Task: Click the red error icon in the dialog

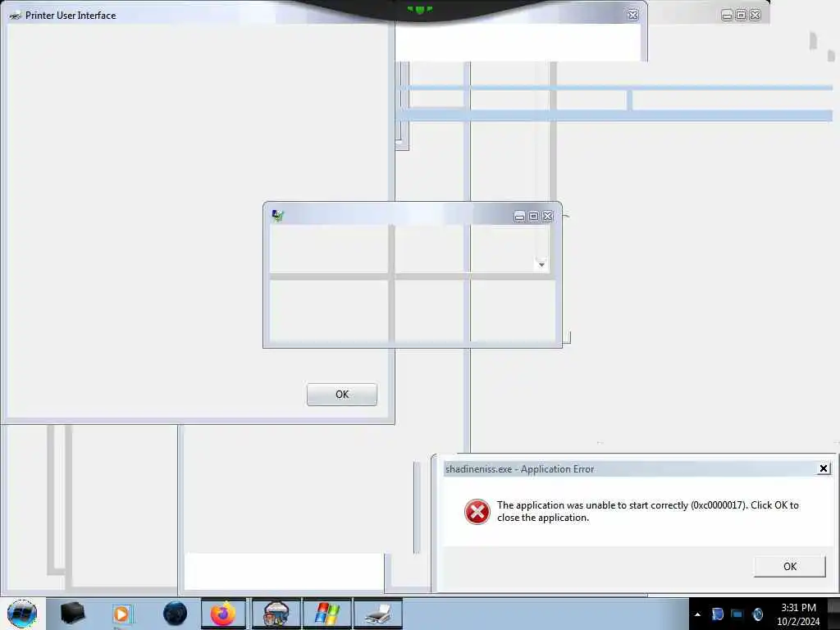Action: pos(477,512)
